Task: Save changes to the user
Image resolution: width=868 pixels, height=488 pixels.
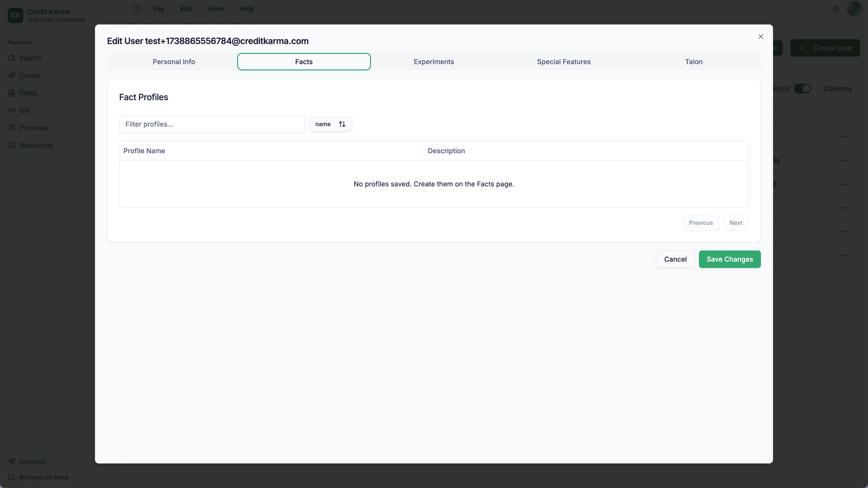Action: click(x=729, y=259)
